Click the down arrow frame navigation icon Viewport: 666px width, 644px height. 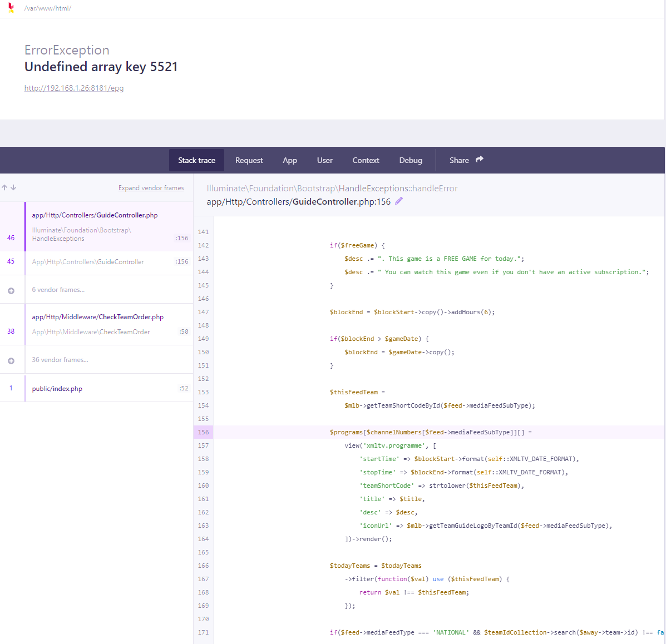[13, 188]
